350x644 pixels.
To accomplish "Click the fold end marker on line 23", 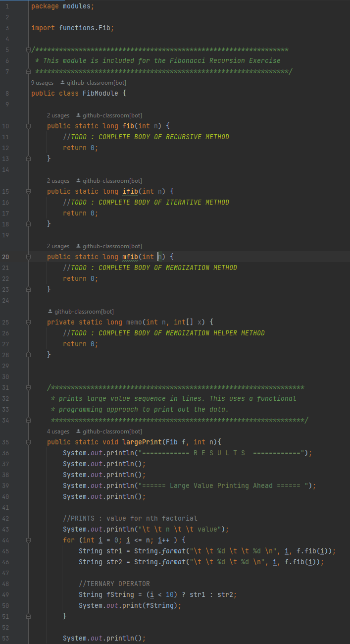I will coord(28,289).
